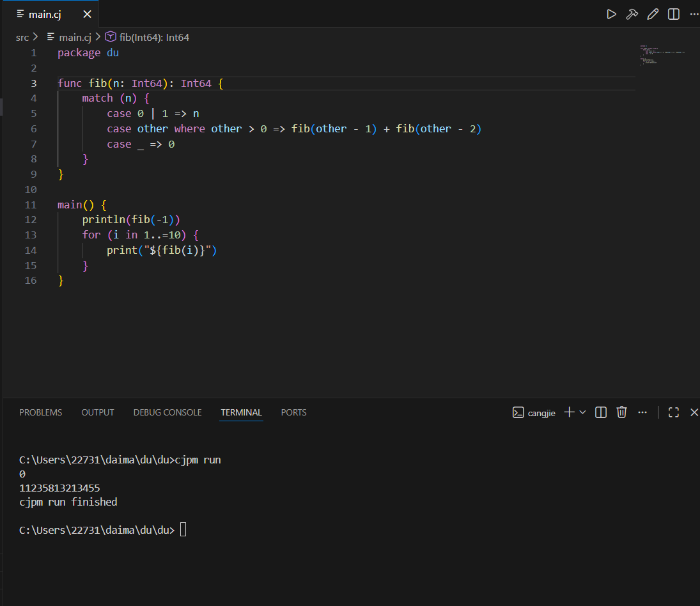The image size is (700, 606).
Task: Click the pencil format icon in editor toolbar
Action: (653, 14)
